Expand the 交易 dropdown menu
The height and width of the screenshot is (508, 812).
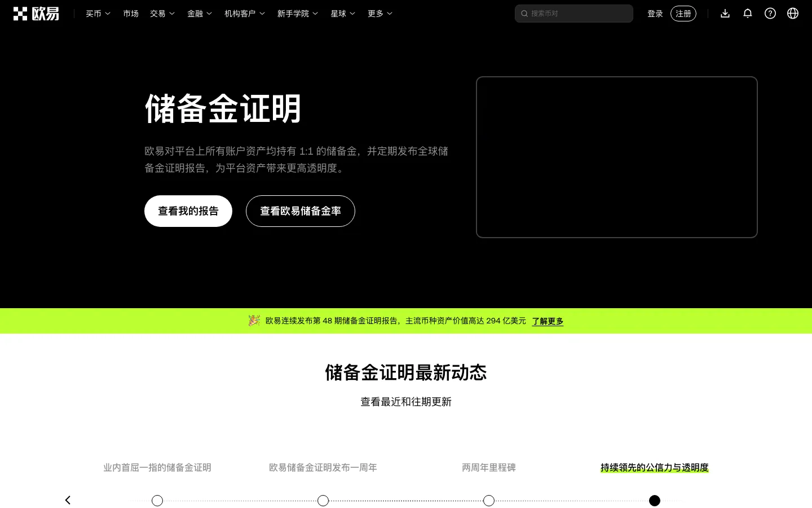pos(162,14)
